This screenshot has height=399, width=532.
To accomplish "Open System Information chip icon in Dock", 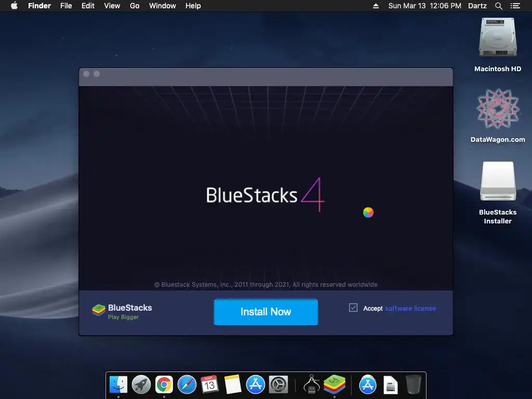I will [312, 384].
